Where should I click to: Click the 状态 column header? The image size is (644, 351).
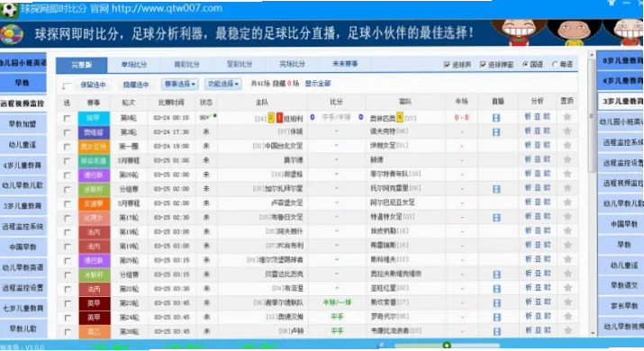[x=206, y=103]
